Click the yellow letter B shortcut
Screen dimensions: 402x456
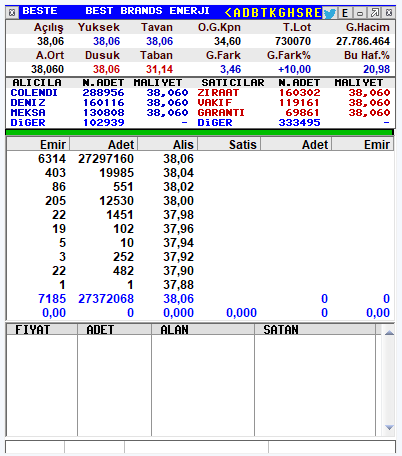255,13
